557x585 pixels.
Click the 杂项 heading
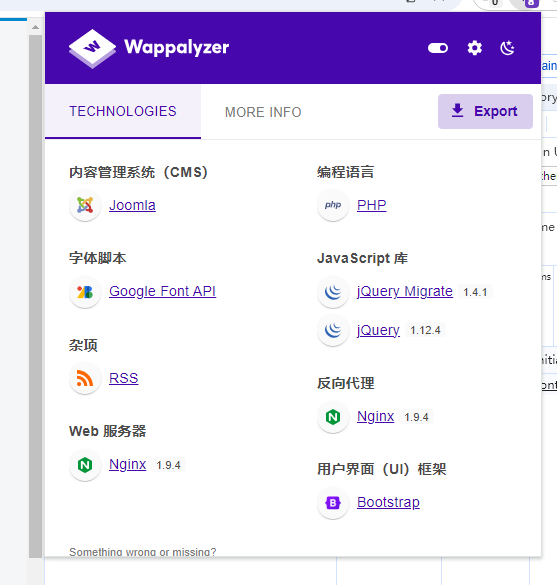(83, 345)
